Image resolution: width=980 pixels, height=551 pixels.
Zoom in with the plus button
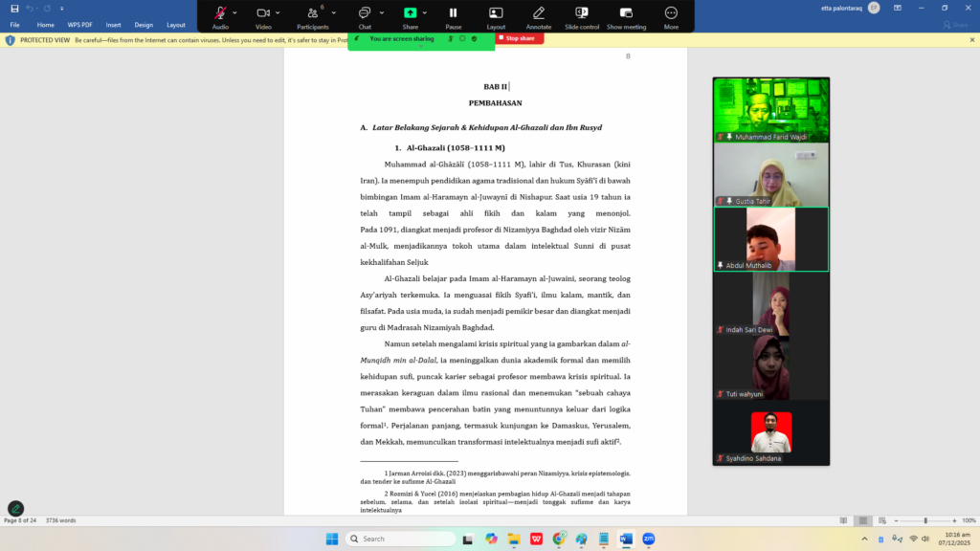click(954, 520)
